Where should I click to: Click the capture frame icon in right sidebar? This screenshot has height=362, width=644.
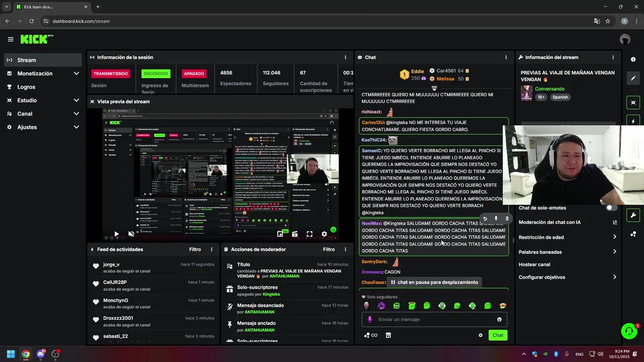(x=633, y=103)
